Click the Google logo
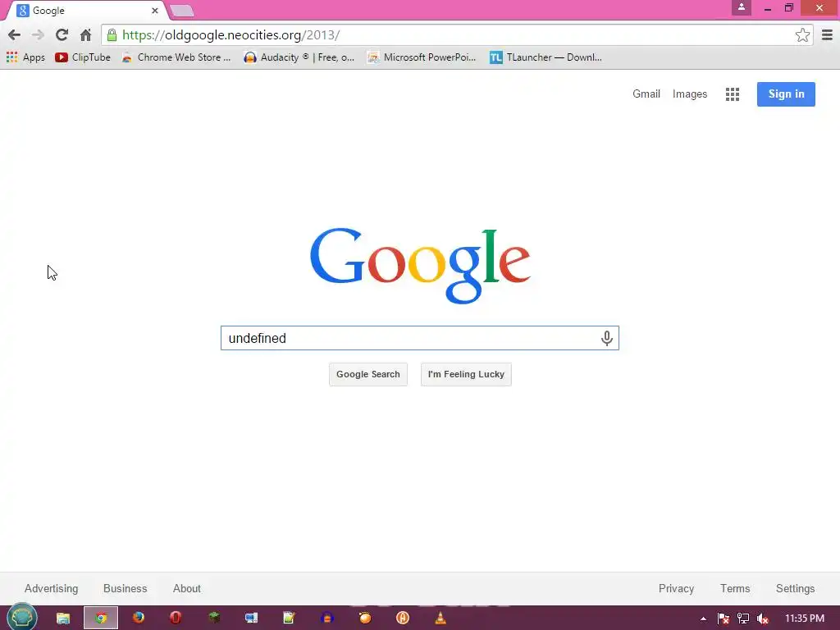Image resolution: width=840 pixels, height=630 pixels. point(420,265)
